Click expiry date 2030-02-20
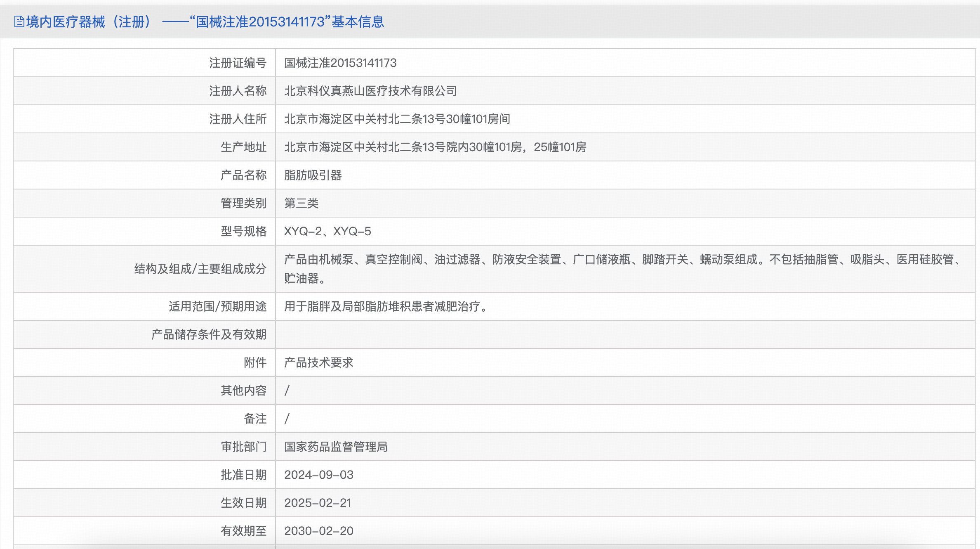980x549 pixels. point(318,531)
